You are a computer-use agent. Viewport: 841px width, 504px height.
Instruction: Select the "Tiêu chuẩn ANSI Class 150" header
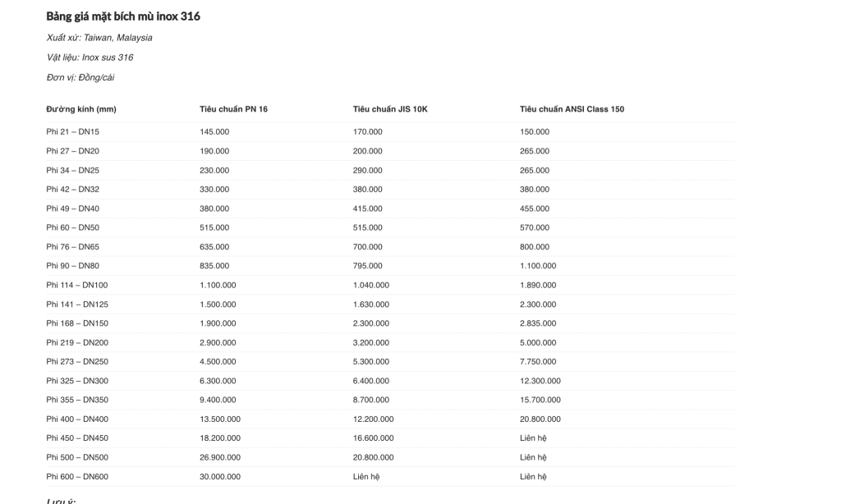(x=572, y=109)
